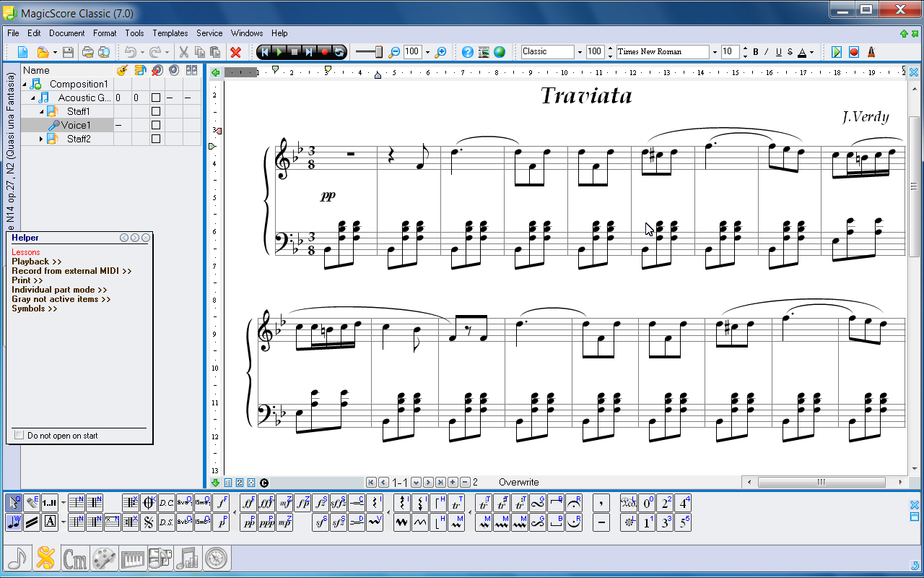
Task: Toggle checkbox in Voice1 row
Action: pyautogui.click(x=155, y=125)
